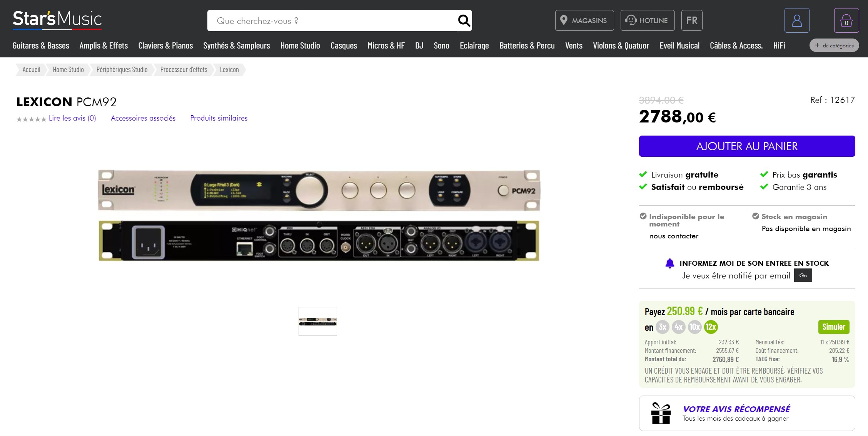This screenshot has height=436, width=868.
Task: Click 'Informez moi de son entrée en stock'
Action: point(754,263)
